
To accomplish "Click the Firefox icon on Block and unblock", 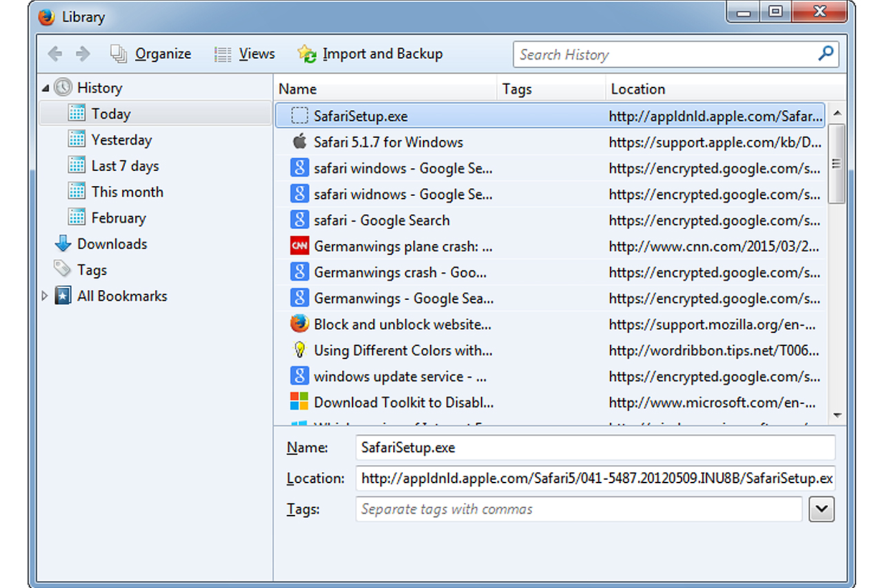I will 299,324.
